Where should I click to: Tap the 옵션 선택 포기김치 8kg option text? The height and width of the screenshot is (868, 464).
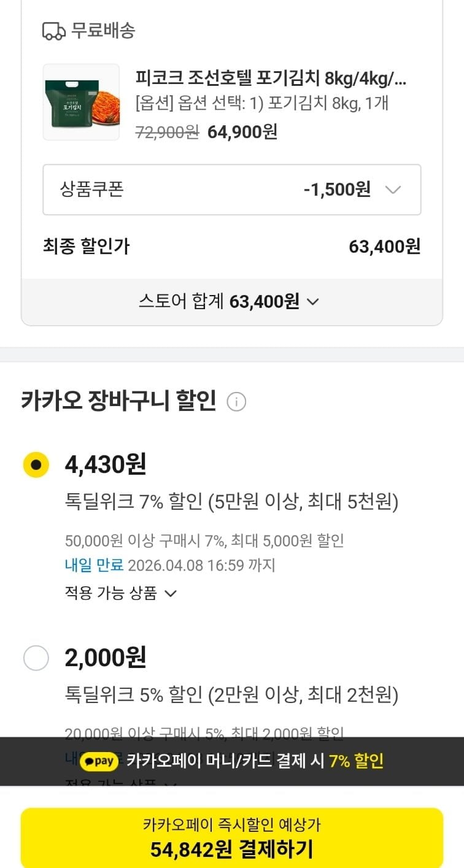click(x=262, y=103)
